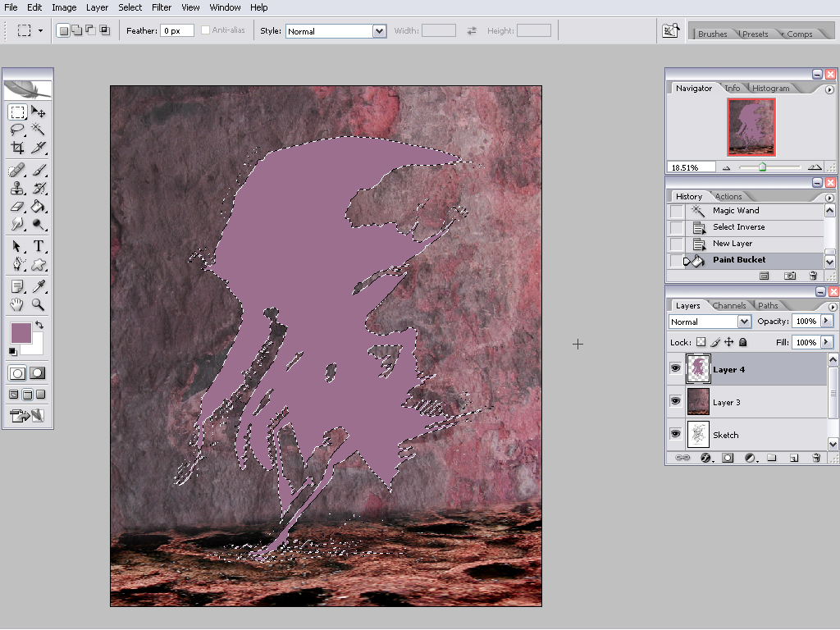Select the Clone Stamp tool

pyautogui.click(x=18, y=189)
